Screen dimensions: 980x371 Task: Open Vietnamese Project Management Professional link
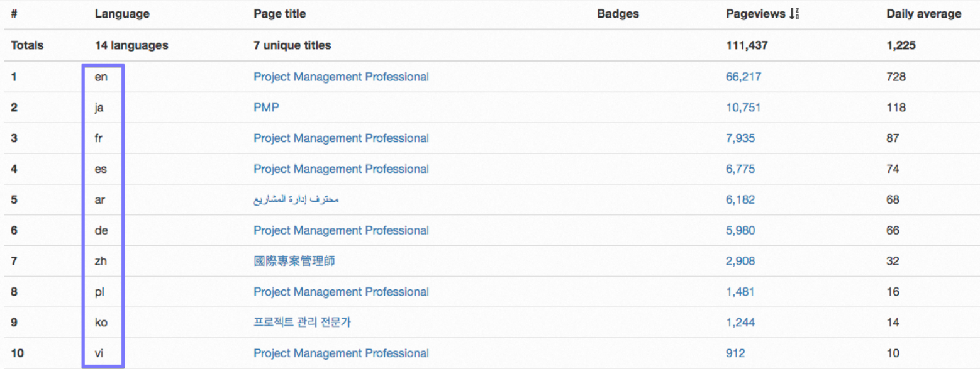341,353
